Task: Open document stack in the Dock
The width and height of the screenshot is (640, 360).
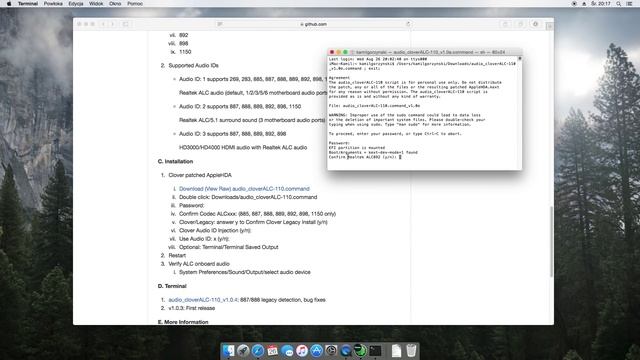Action: click(396, 351)
